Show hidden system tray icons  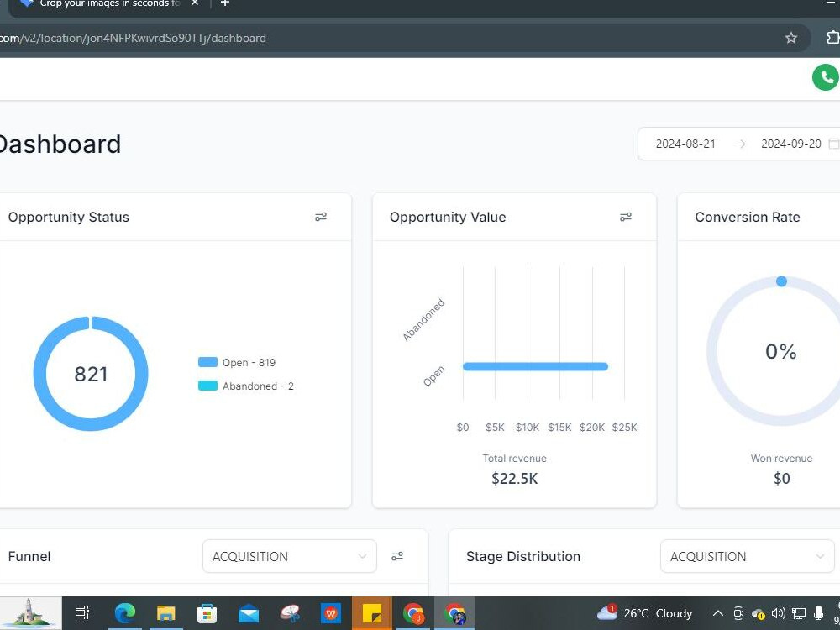(718, 613)
